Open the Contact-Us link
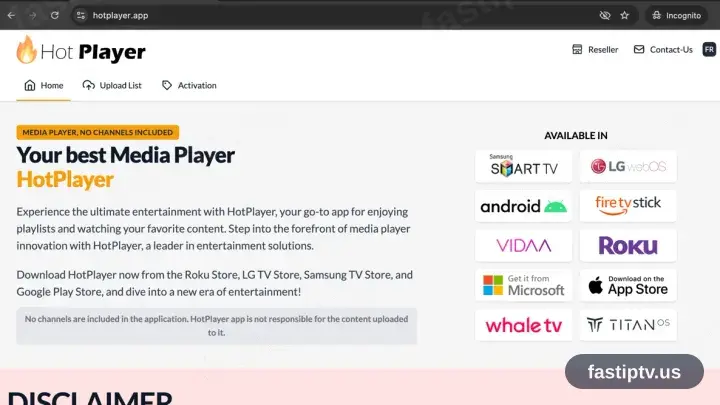This screenshot has height=405, width=720. 663,50
